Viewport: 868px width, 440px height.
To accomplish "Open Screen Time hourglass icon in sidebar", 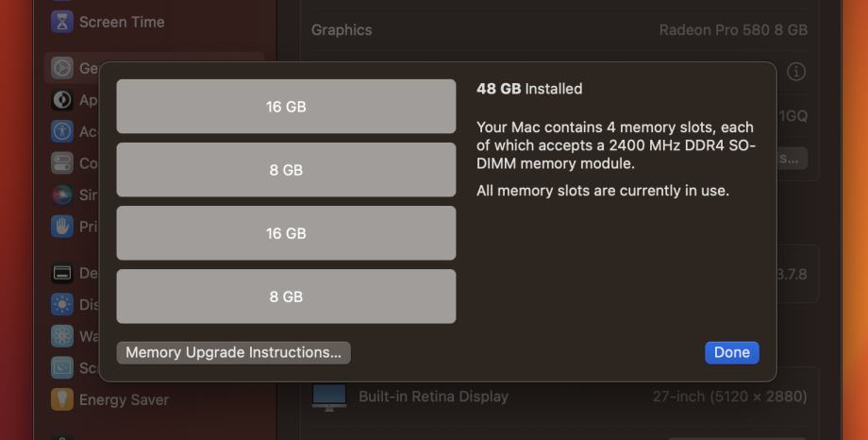I will [62, 22].
